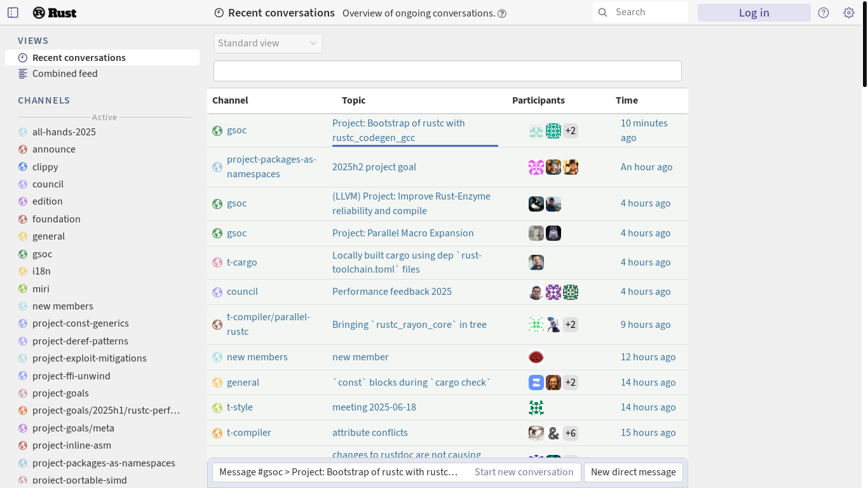Click globe icon next to edition channel
Screen dimensions: 868x488
(x=23, y=201)
